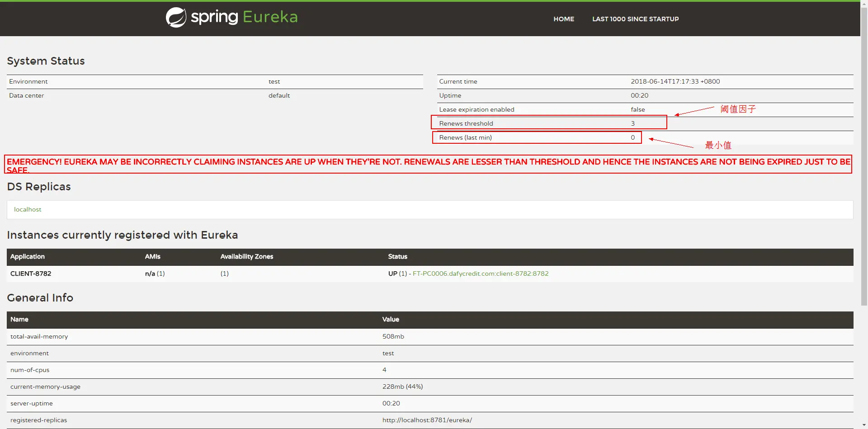Click the System Status heading
This screenshot has height=429, width=868.
46,61
